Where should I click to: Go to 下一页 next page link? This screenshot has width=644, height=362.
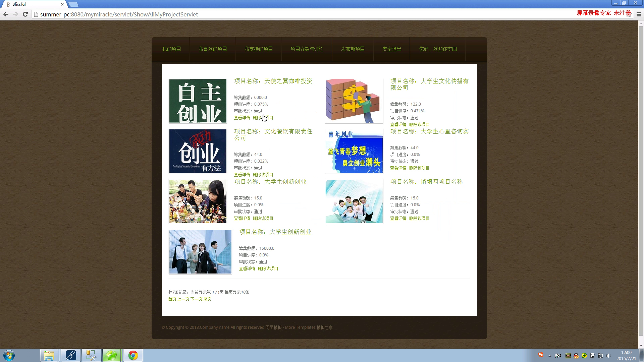click(196, 299)
